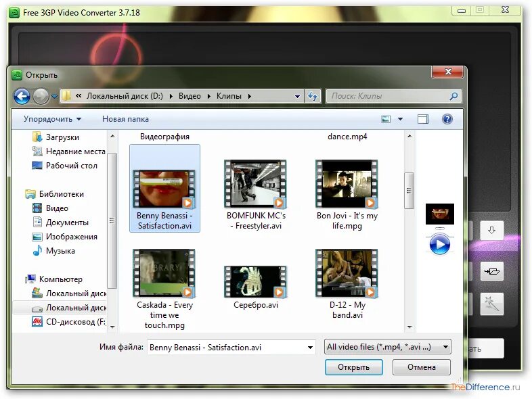Open the recent locations arrow beside Forward
The height and width of the screenshot is (399, 532).
[54, 97]
